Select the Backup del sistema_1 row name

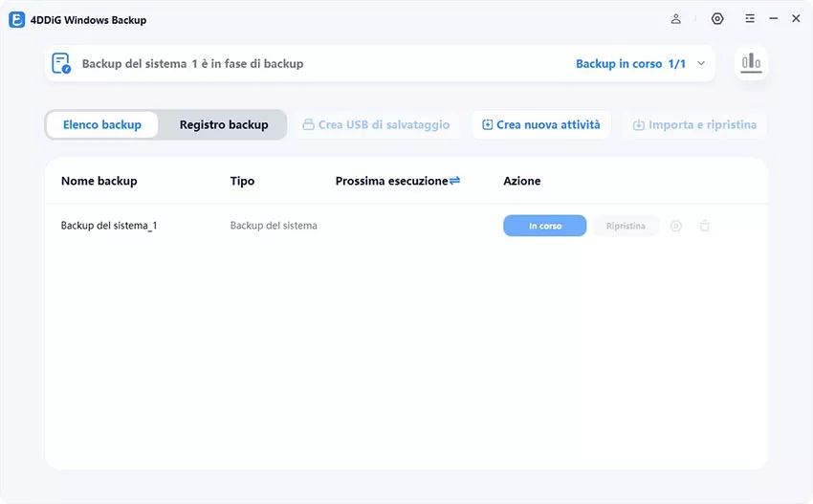click(109, 226)
